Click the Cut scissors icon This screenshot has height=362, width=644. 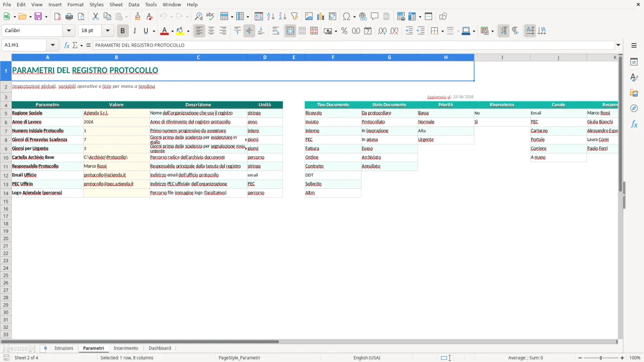click(x=96, y=17)
